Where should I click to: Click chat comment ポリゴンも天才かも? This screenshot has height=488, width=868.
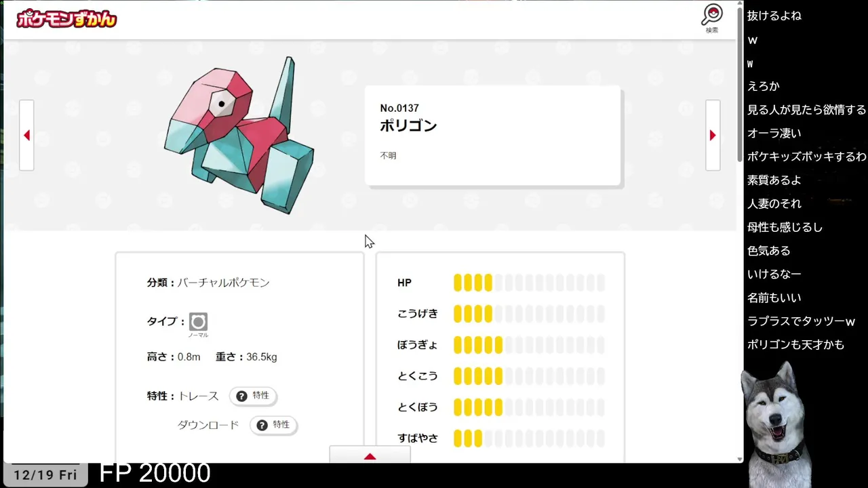(796, 344)
